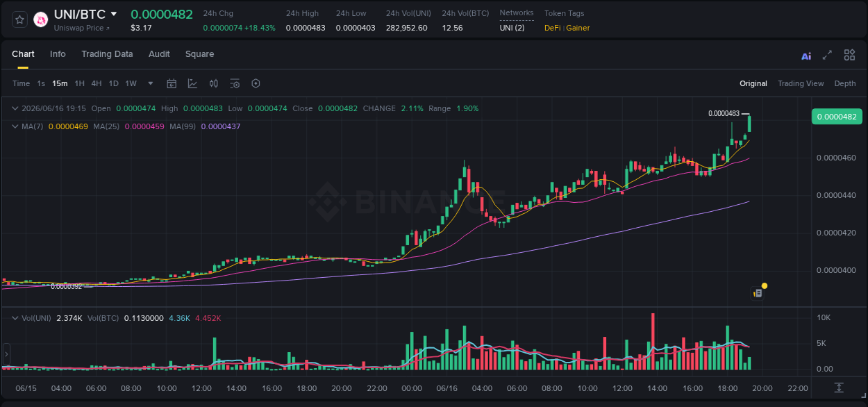The width and height of the screenshot is (868, 407).
Task: Add UNI/BTC to favorites with star icon
Action: tap(19, 20)
